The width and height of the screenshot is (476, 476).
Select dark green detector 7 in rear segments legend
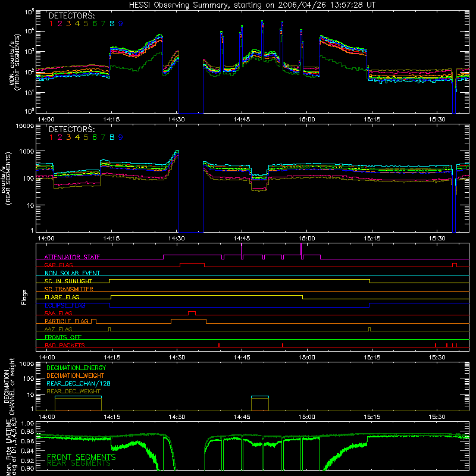[103, 137]
